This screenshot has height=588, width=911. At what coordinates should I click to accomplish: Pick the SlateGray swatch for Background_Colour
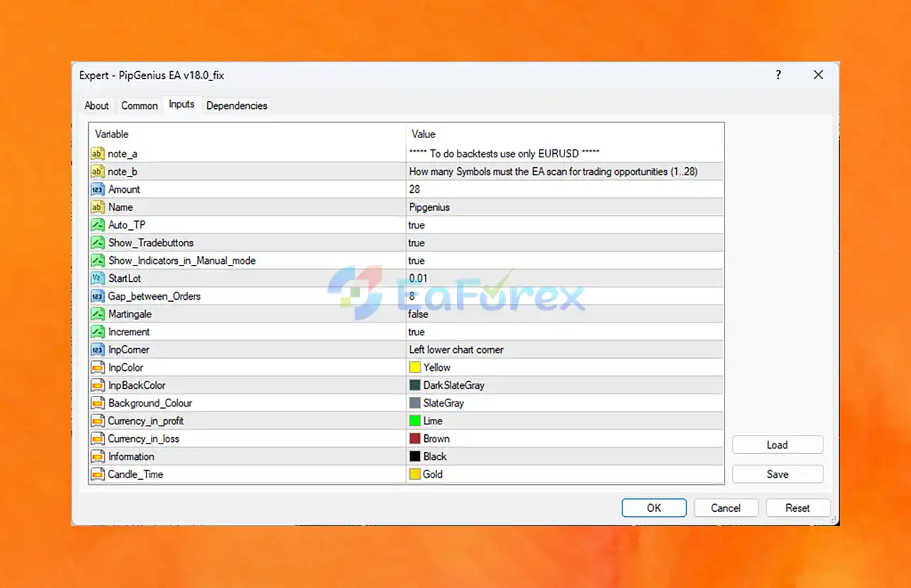coord(415,403)
